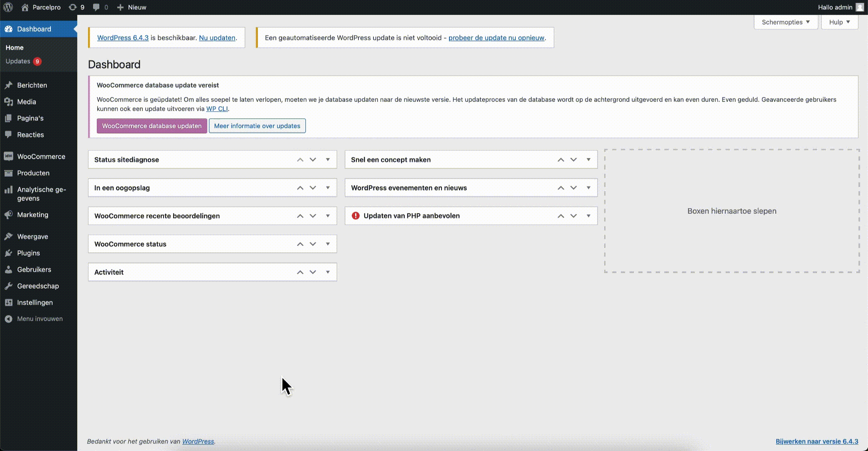Open the Media library menu

pos(38,102)
